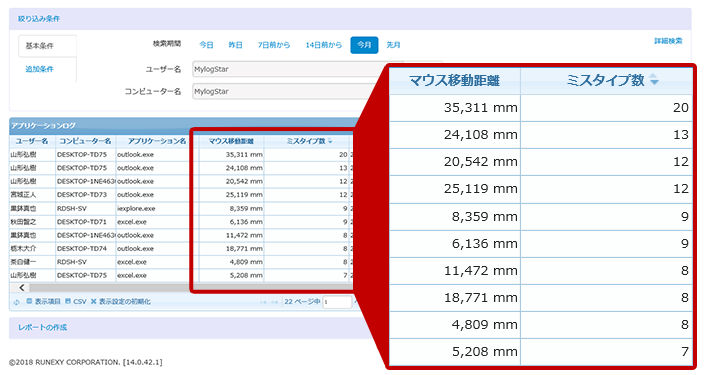The width and height of the screenshot is (704, 375).
Task: Switch to the 追加条件 tab
Action: click(x=40, y=69)
